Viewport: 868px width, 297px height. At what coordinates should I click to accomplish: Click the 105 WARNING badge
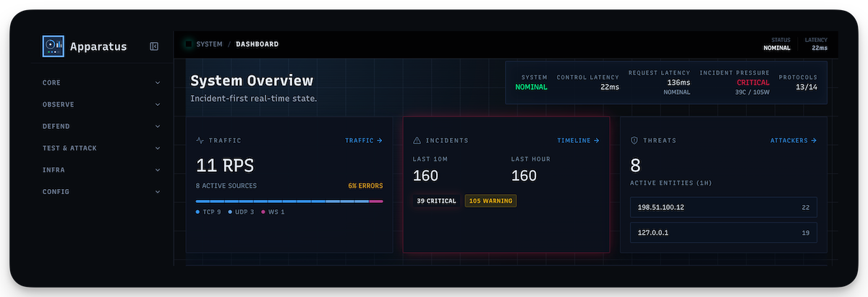(x=490, y=201)
